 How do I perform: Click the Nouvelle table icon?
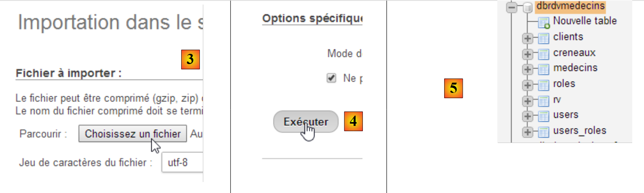[544, 23]
